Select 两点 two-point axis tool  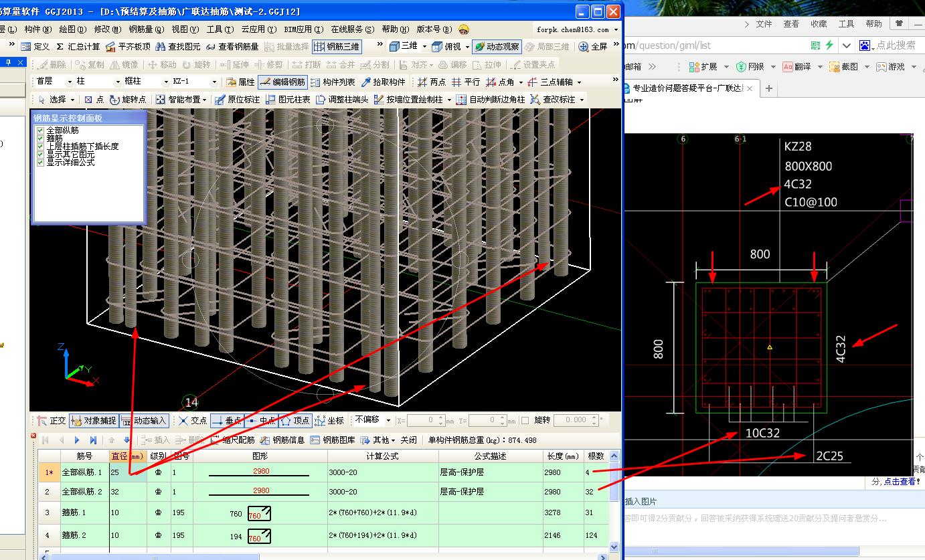432,82
